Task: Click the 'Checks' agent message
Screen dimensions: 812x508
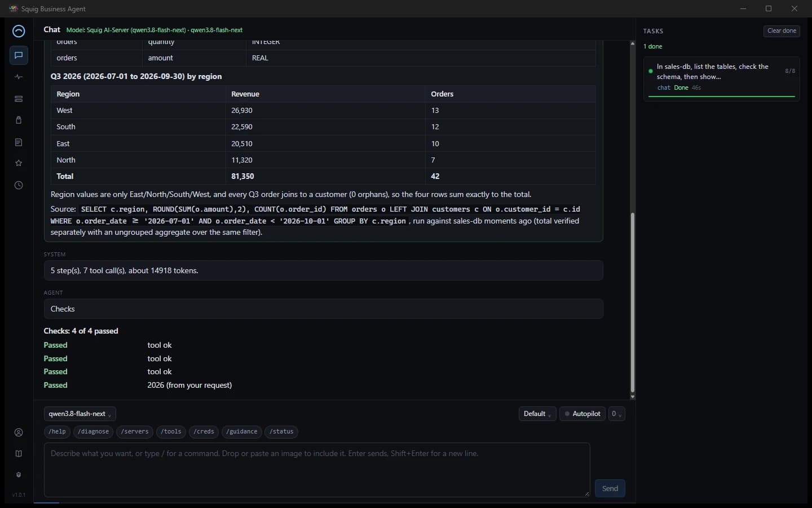Action: (x=323, y=309)
